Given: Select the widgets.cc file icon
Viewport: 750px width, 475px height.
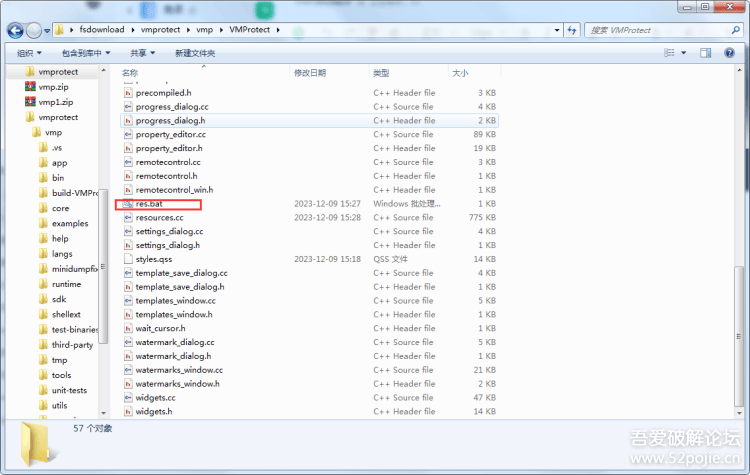Looking at the screenshot, I should pyautogui.click(x=128, y=398).
